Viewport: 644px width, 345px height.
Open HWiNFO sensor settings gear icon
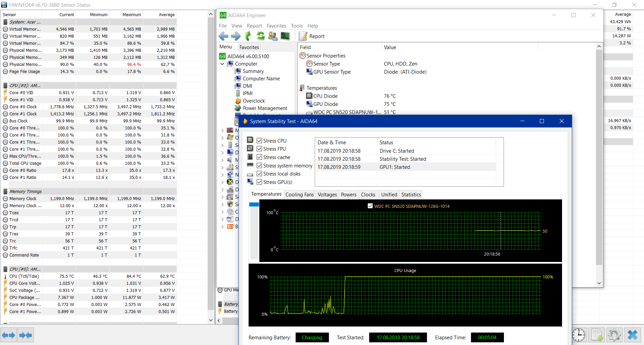[x=614, y=335]
